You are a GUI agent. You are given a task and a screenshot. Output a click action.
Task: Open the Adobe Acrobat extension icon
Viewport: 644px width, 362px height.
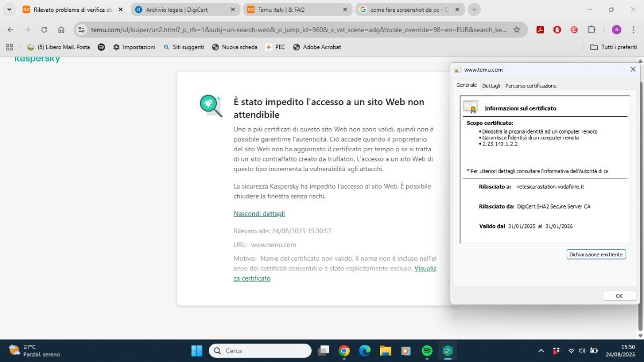pos(540,30)
